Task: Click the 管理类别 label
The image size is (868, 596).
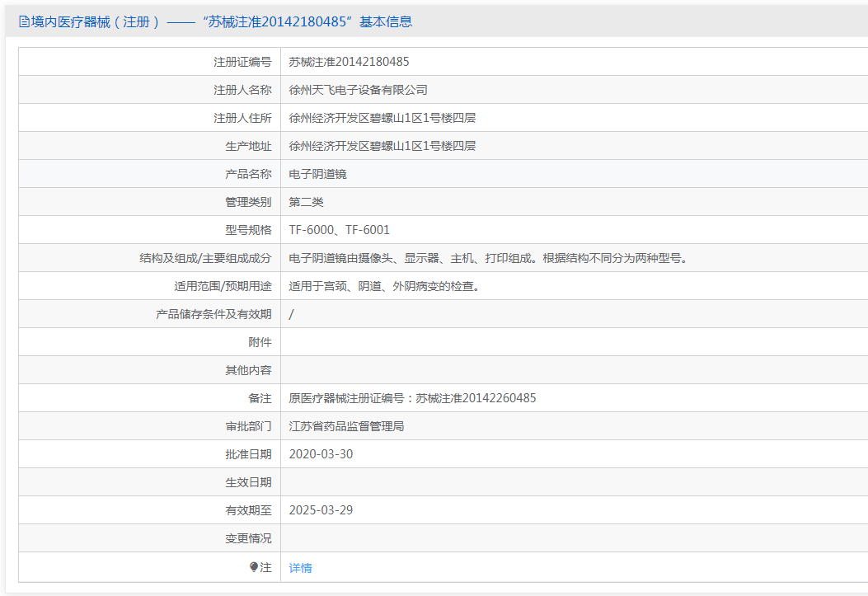Action: (x=249, y=202)
